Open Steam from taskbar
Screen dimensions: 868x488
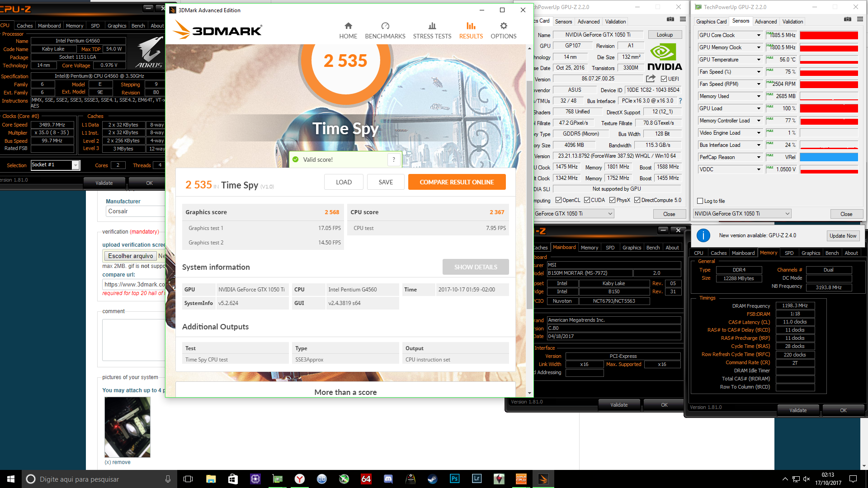click(x=433, y=479)
